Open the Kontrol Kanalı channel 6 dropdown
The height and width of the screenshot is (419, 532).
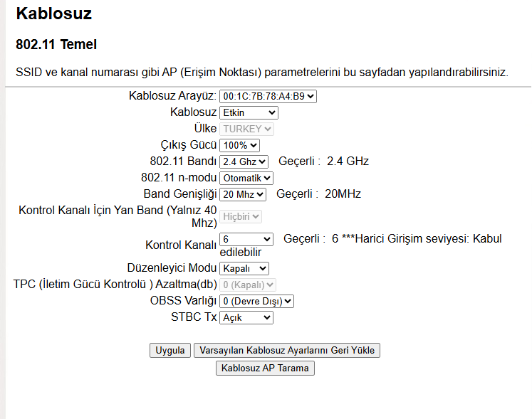click(246, 239)
